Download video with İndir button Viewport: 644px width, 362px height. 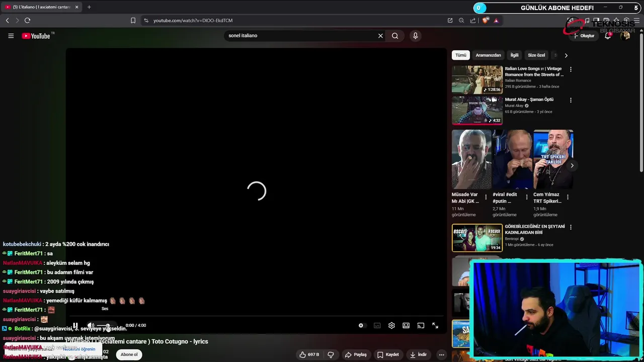419,354
